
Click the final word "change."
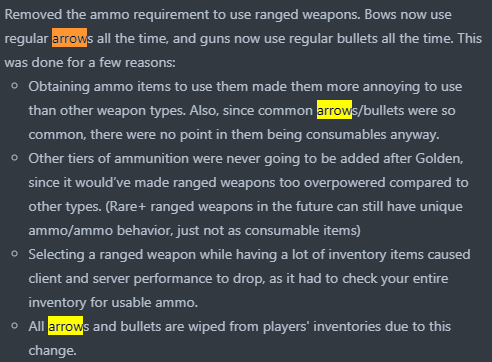point(52,351)
